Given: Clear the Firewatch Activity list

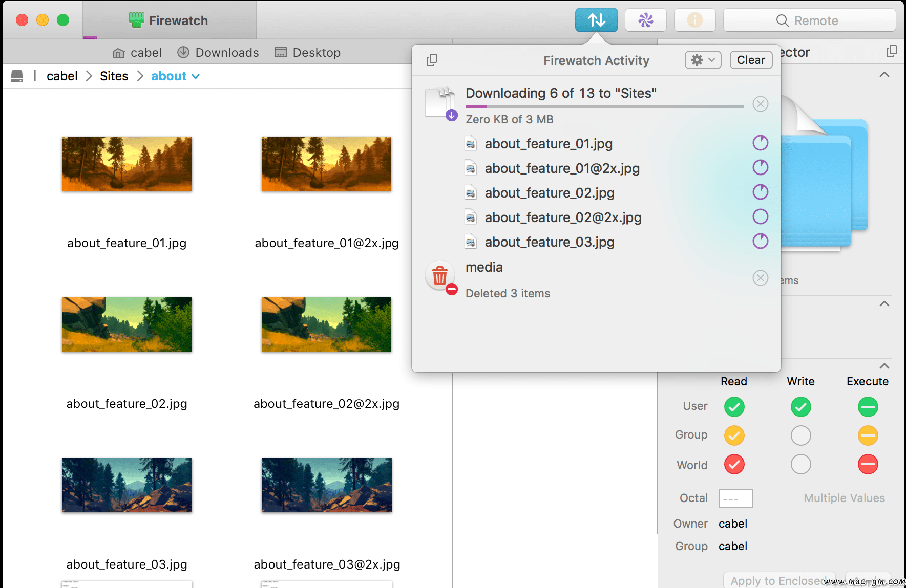Looking at the screenshot, I should click(x=751, y=60).
